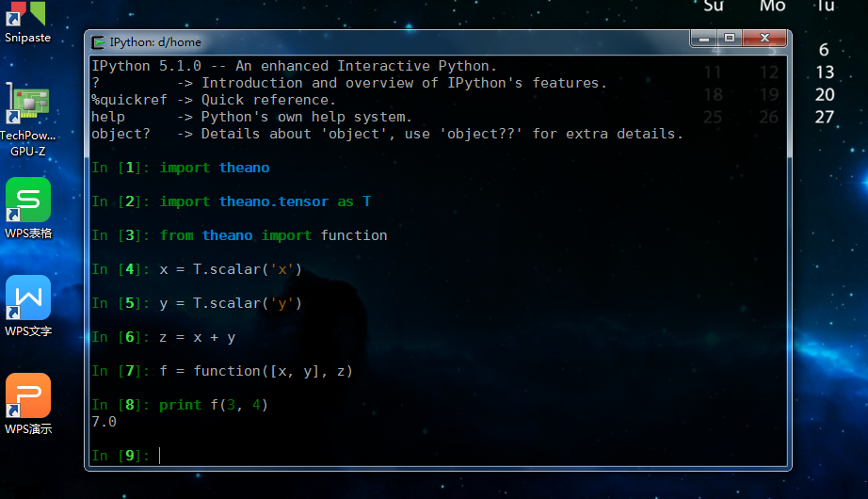Click the 'object? -> Details about' line
868x499 pixels.
click(x=387, y=134)
